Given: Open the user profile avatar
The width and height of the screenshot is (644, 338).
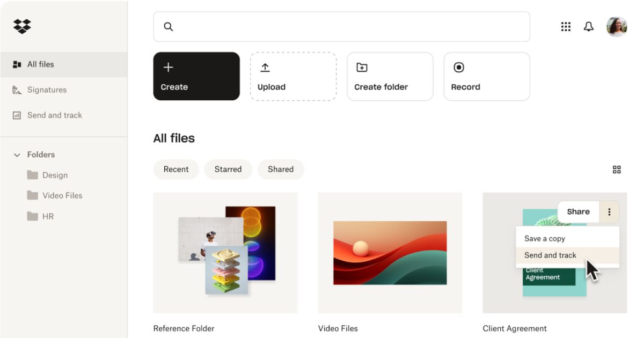Looking at the screenshot, I should 617,27.
